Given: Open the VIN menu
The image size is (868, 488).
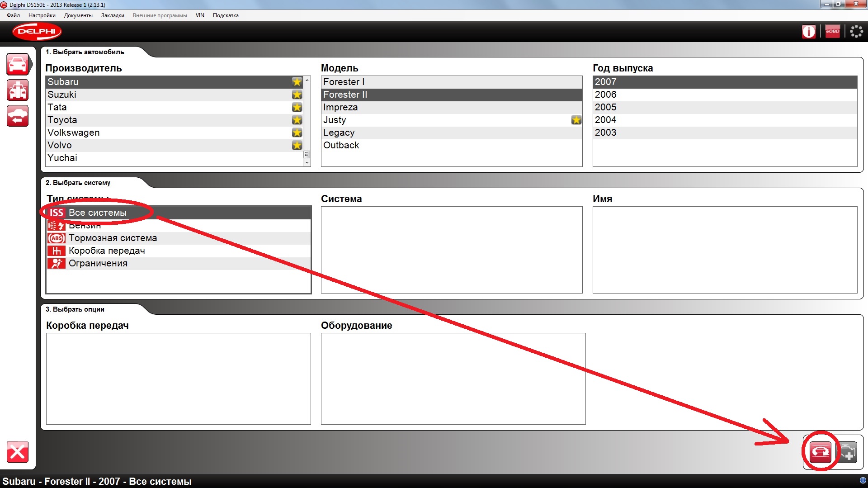Looking at the screenshot, I should coord(200,15).
